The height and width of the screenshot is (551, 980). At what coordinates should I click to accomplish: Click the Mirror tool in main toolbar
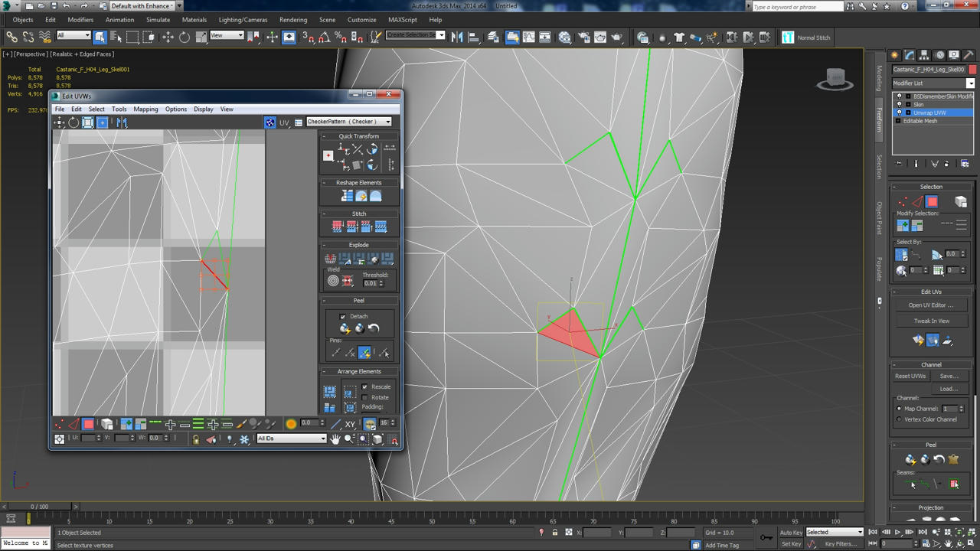[x=457, y=37]
